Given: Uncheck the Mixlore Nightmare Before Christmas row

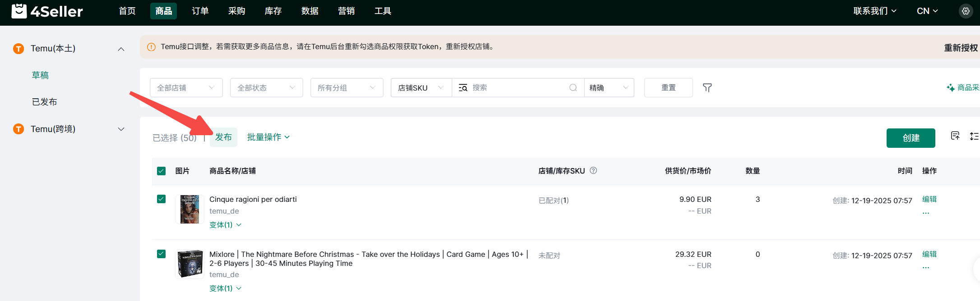Looking at the screenshot, I should [161, 254].
